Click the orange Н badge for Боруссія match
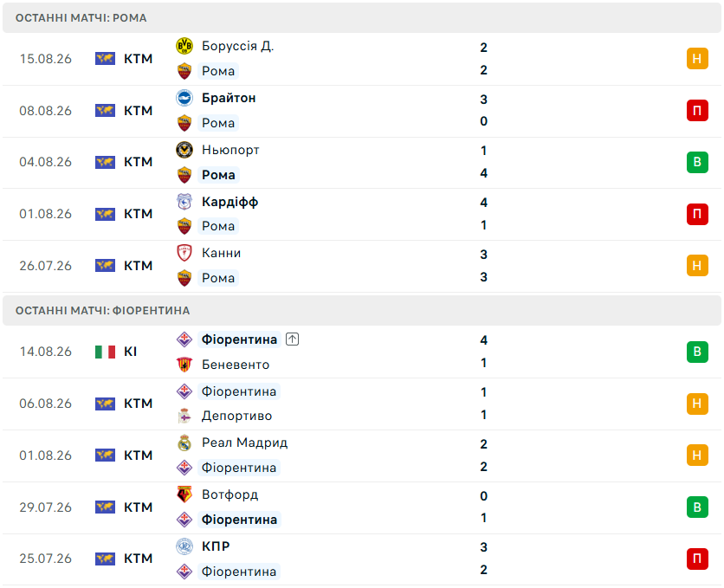 [x=697, y=59]
